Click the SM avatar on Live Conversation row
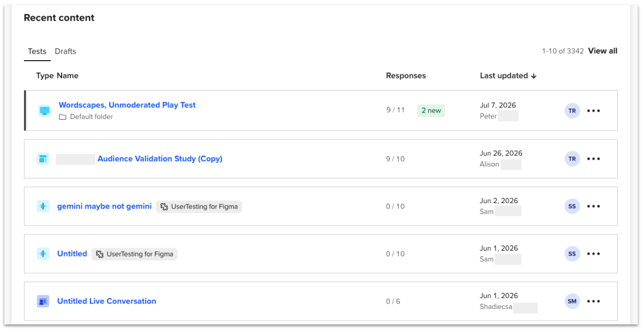 572,301
